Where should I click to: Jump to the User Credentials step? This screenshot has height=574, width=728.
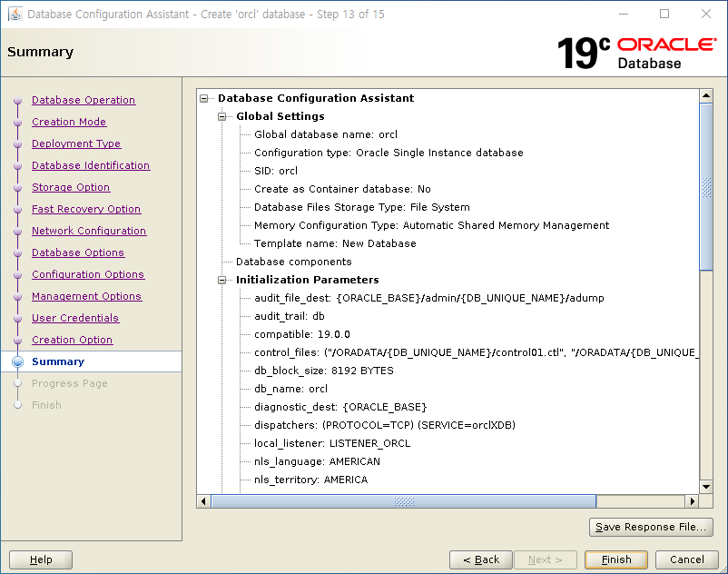tap(75, 318)
